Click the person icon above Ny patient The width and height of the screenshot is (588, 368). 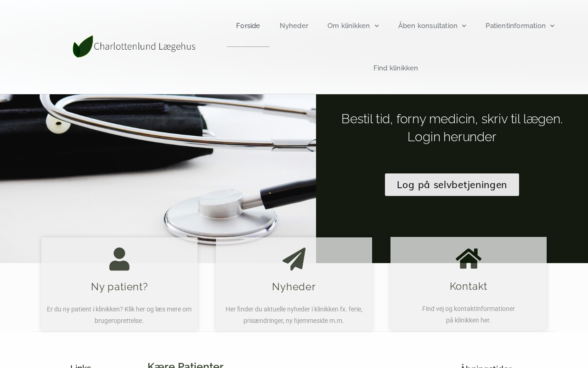tap(119, 259)
